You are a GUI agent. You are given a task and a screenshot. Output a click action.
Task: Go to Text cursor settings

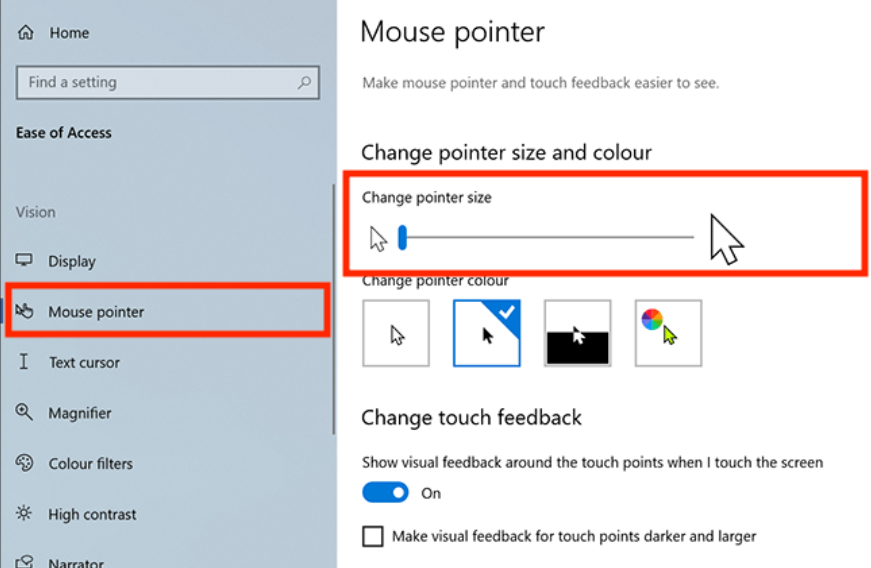(x=84, y=362)
